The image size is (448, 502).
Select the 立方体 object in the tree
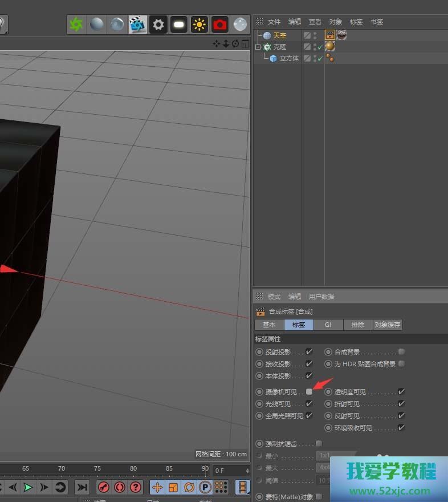coord(289,58)
